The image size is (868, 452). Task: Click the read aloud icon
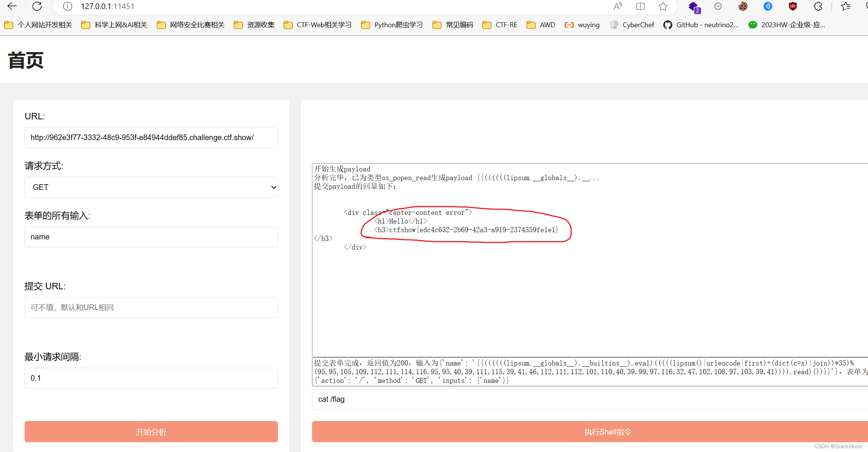pos(618,6)
